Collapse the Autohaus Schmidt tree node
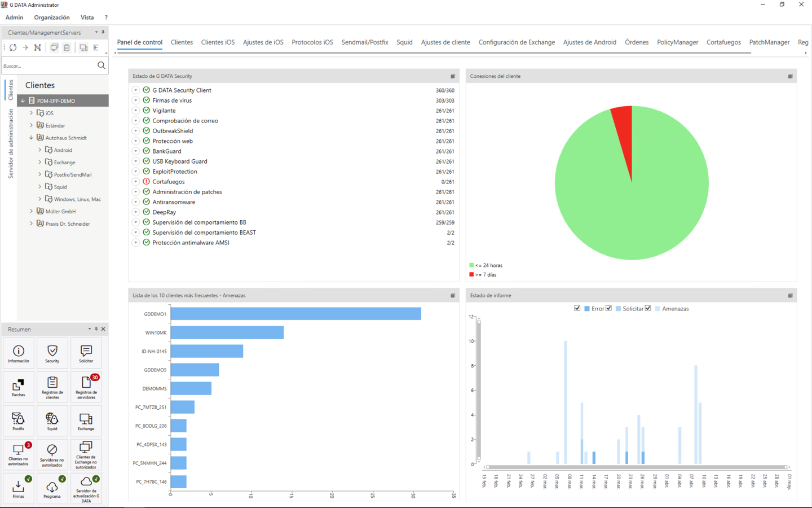 coord(32,138)
